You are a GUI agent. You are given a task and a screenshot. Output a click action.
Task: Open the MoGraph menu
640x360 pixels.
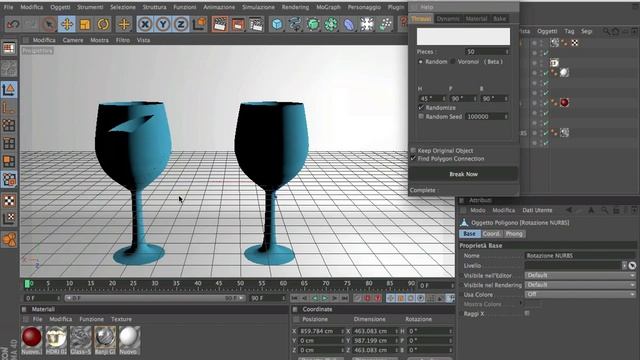[x=328, y=7]
